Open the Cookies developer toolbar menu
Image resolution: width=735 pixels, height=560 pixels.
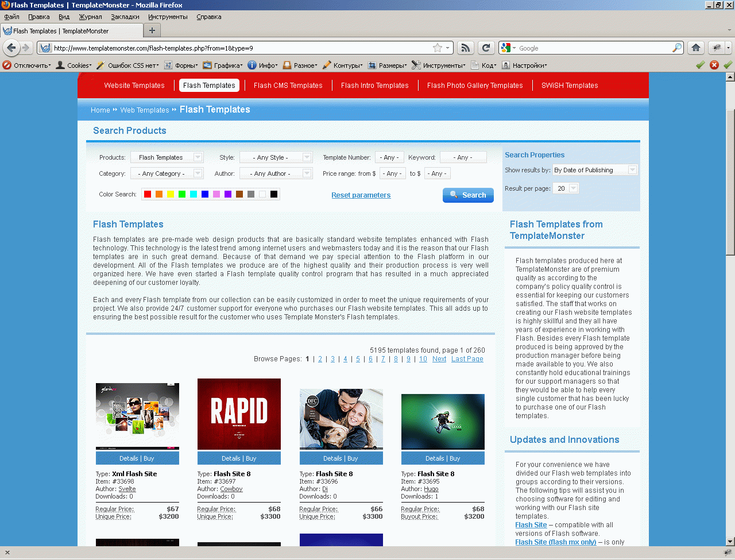74,65
